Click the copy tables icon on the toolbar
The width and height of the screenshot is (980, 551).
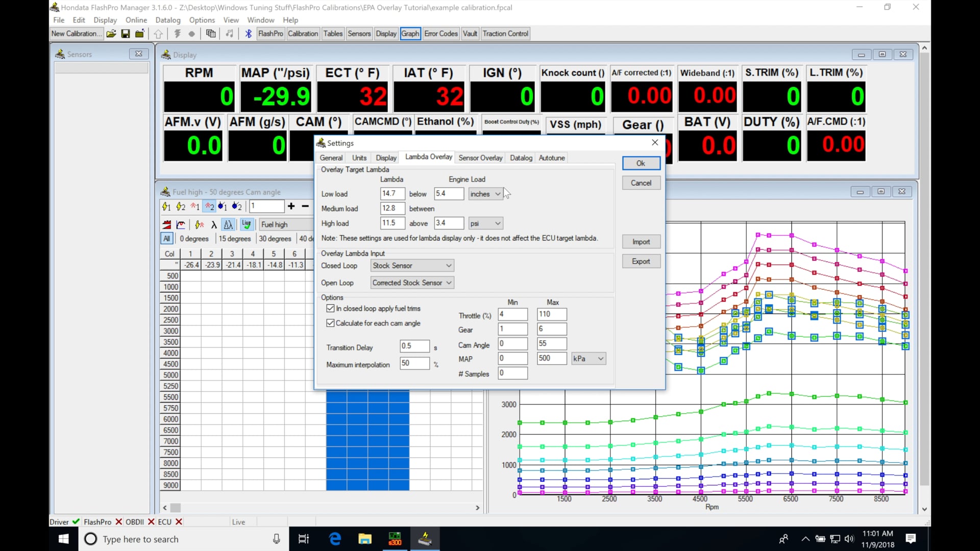[211, 34]
